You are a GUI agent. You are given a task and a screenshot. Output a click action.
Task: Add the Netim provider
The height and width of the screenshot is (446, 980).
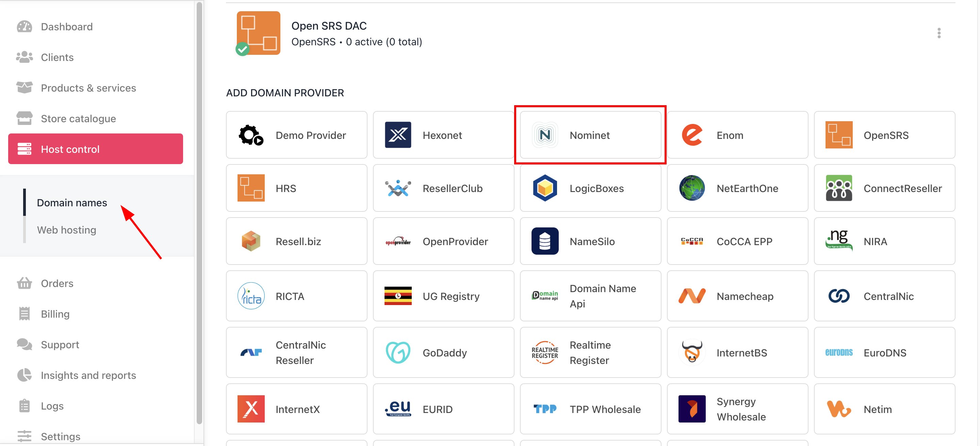pyautogui.click(x=884, y=409)
